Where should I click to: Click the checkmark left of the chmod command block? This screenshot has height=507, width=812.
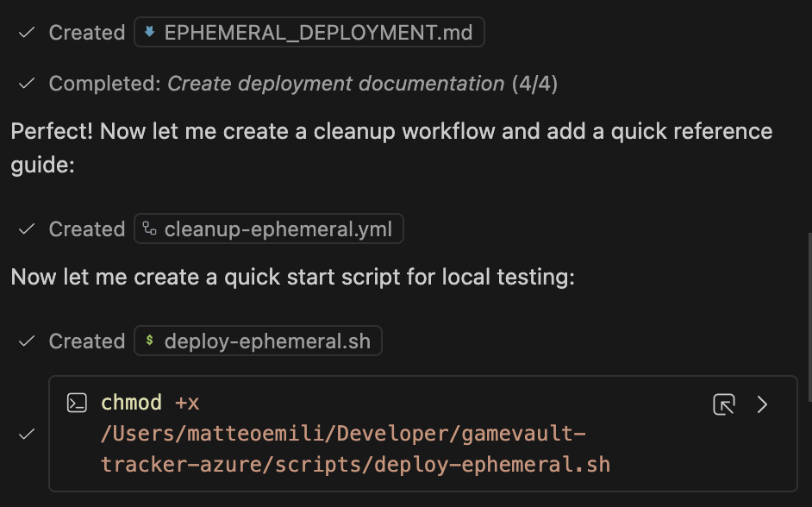pyautogui.click(x=27, y=434)
